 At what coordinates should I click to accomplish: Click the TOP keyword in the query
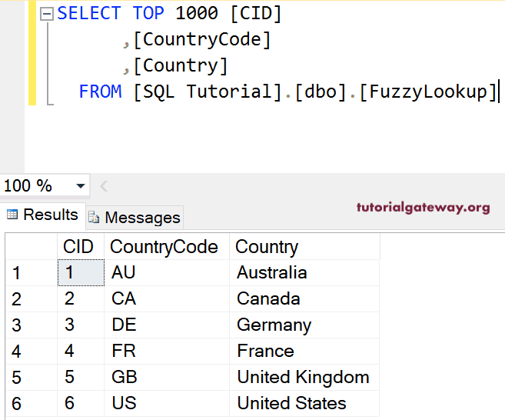tap(148, 14)
